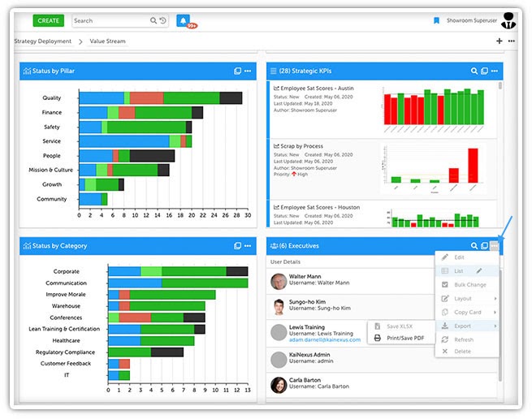Open Status by Pillar ellipsis menu

click(x=248, y=71)
